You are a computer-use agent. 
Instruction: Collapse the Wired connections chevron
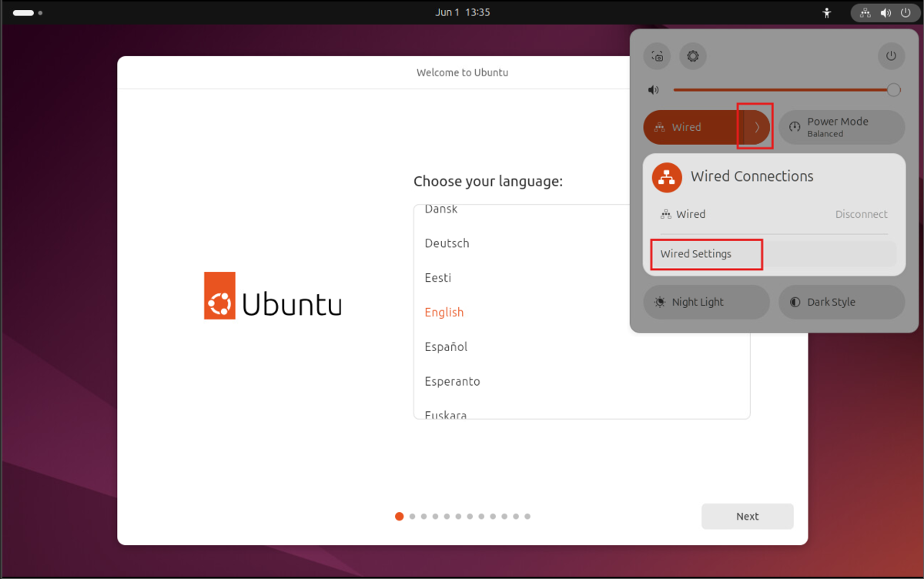(x=757, y=127)
